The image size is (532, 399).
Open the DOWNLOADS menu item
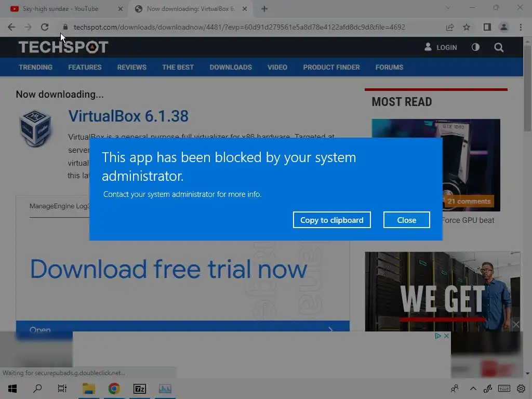click(231, 67)
